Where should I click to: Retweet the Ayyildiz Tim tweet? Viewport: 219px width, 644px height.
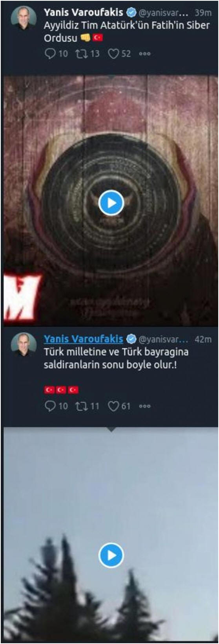[x=82, y=54]
